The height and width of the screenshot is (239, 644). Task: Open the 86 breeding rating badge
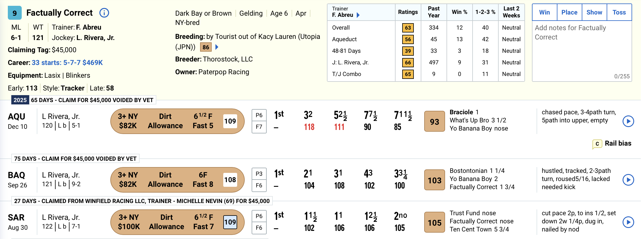206,47
